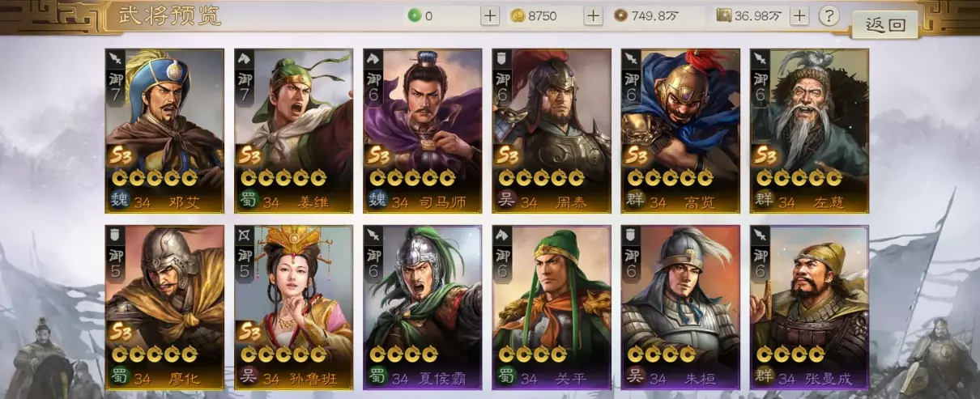Click the green jade currency icon
The width and height of the screenshot is (980, 399).
tap(414, 15)
